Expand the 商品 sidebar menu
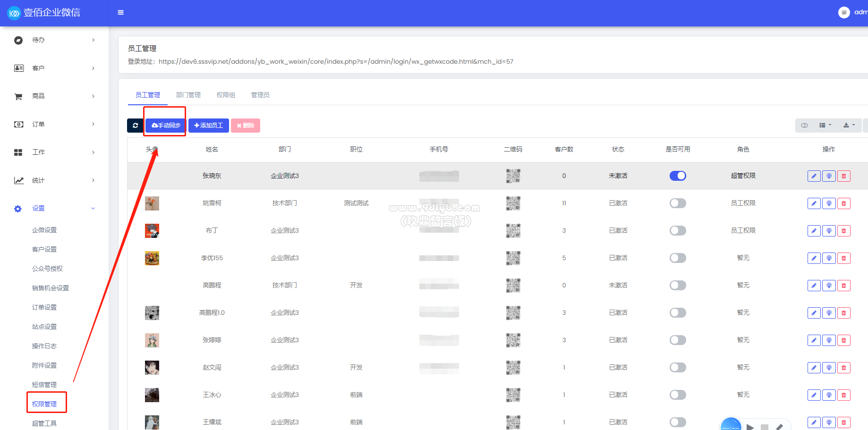Image resolution: width=868 pixels, height=430 pixels. (54, 96)
